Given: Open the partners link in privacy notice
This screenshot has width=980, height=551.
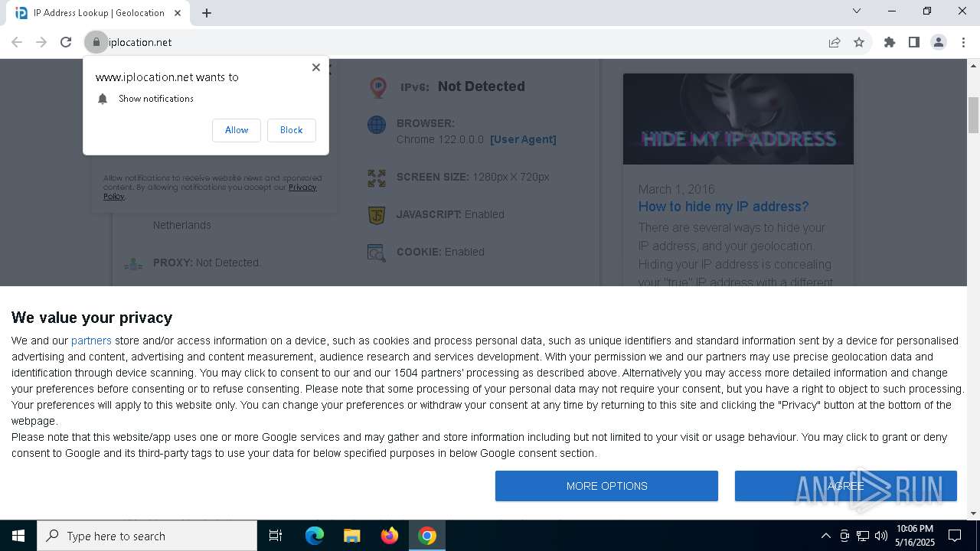Looking at the screenshot, I should pos(91,341).
